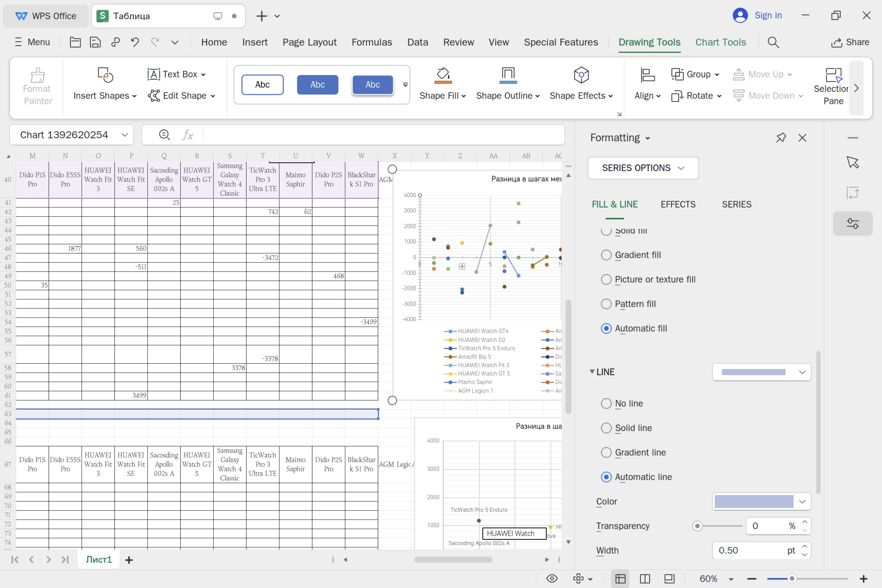882x588 pixels.
Task: Choose the No line option
Action: (606, 404)
